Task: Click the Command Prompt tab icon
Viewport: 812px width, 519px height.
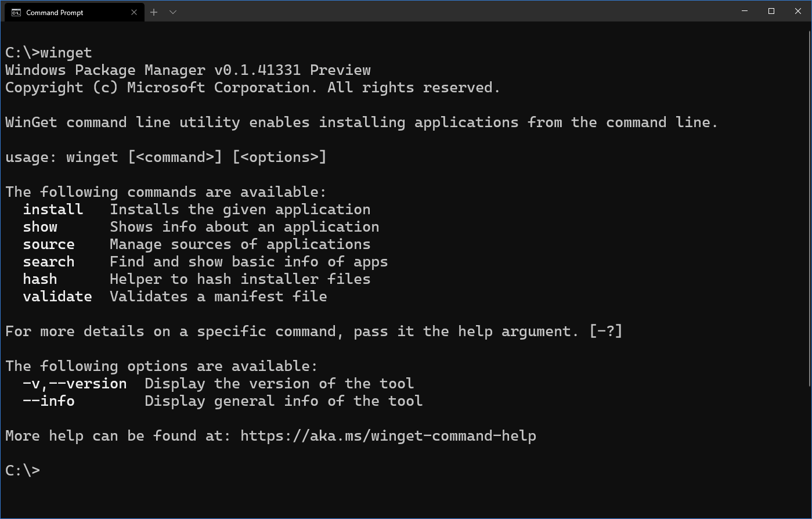Action: [x=16, y=12]
